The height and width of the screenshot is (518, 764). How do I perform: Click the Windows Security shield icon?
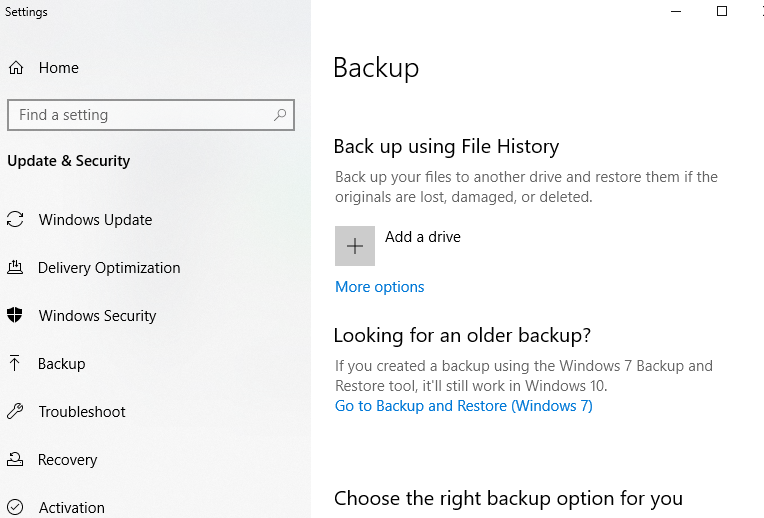click(x=15, y=315)
